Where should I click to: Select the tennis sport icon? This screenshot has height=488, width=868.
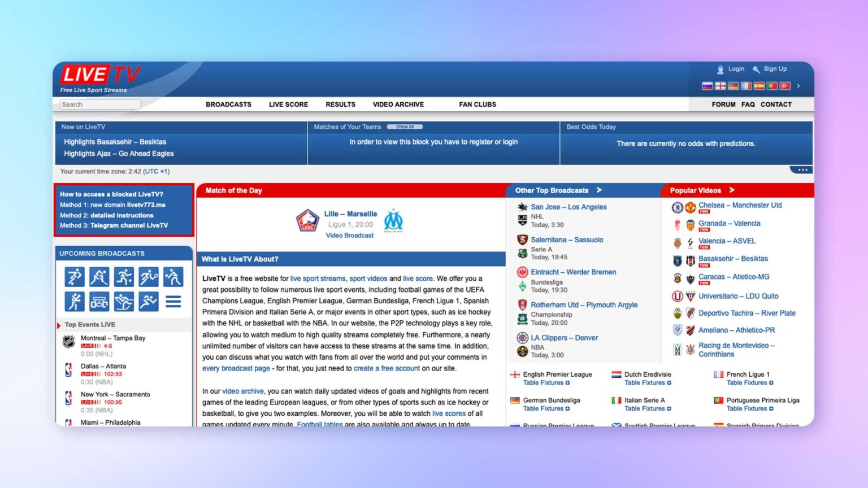[149, 277]
